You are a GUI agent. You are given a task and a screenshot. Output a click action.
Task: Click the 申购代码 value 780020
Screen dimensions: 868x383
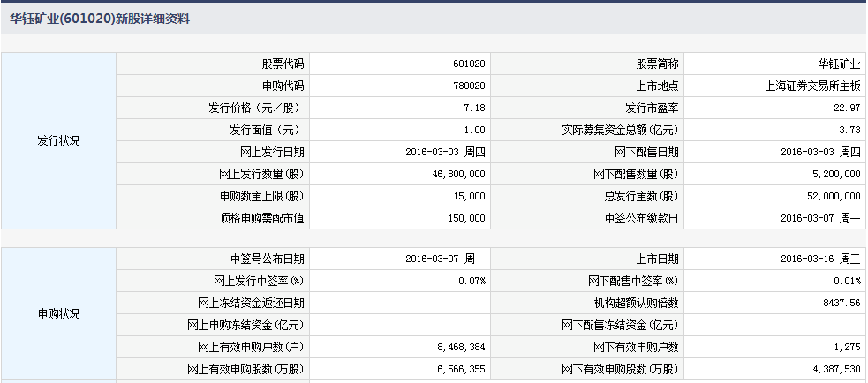tap(468, 86)
